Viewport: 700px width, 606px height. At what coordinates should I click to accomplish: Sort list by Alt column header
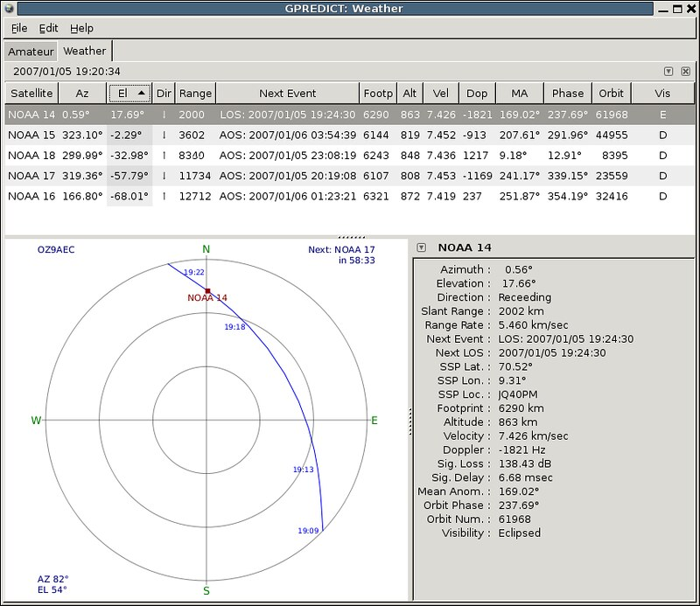[x=409, y=94]
